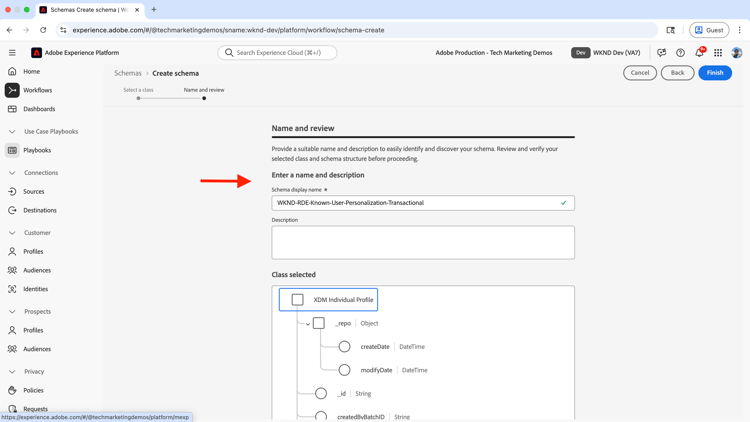Click the Finish button
The height and width of the screenshot is (422, 750).
click(x=715, y=73)
